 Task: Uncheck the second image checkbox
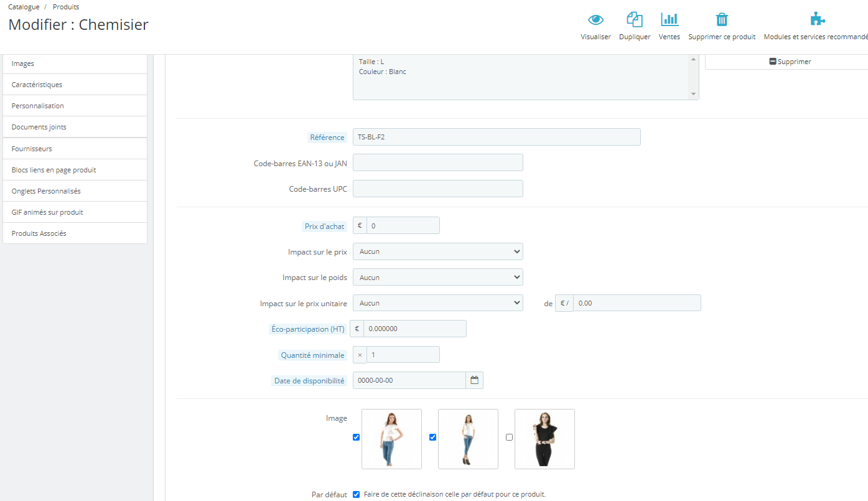[433, 438]
